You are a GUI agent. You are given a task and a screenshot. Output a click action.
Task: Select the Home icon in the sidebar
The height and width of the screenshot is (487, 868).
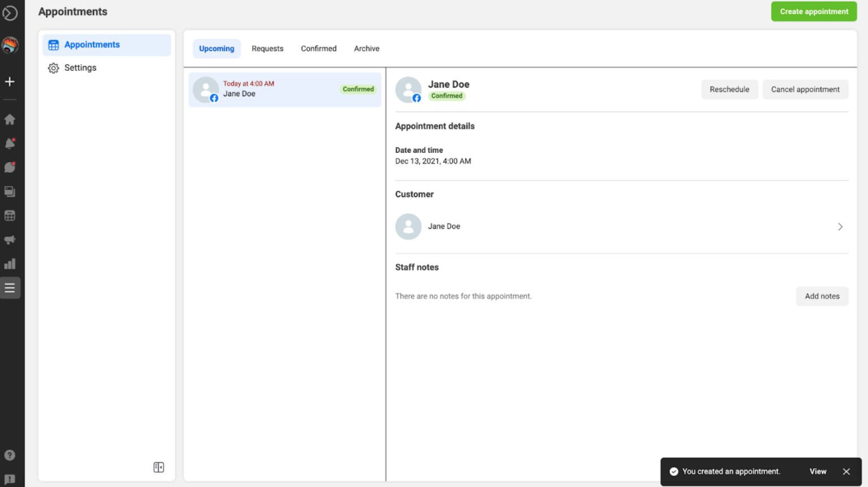click(x=10, y=119)
